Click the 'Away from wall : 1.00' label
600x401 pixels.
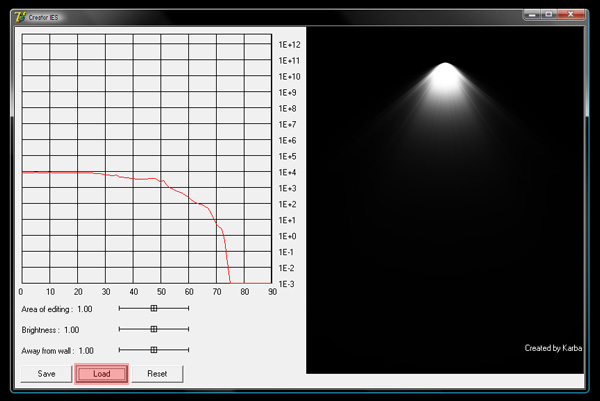coord(57,350)
